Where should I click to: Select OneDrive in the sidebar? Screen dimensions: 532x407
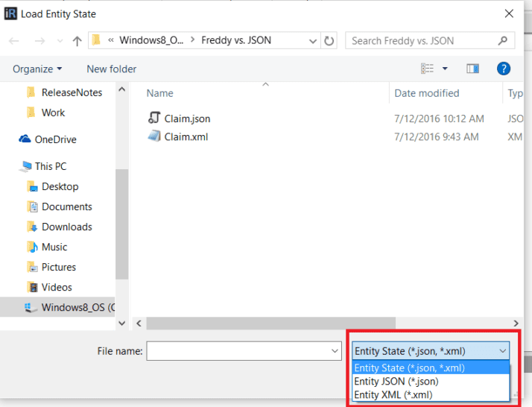tap(55, 139)
